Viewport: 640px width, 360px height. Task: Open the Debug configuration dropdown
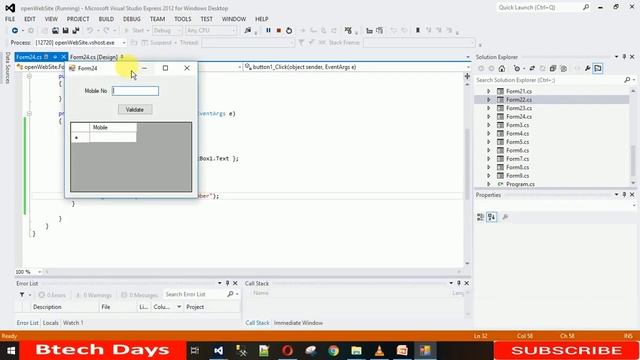(x=167, y=30)
